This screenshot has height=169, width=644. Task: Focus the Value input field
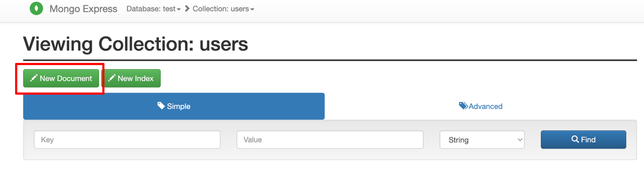[x=330, y=140]
